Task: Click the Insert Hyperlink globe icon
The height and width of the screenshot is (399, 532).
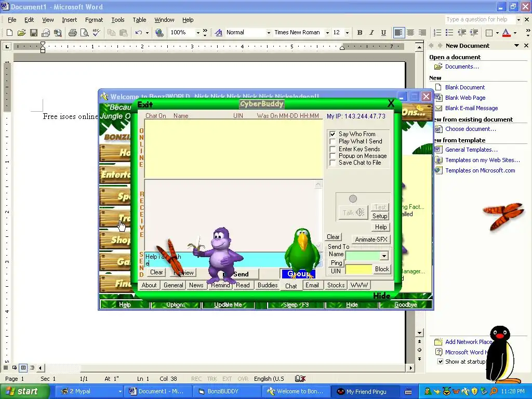Action: [159, 33]
